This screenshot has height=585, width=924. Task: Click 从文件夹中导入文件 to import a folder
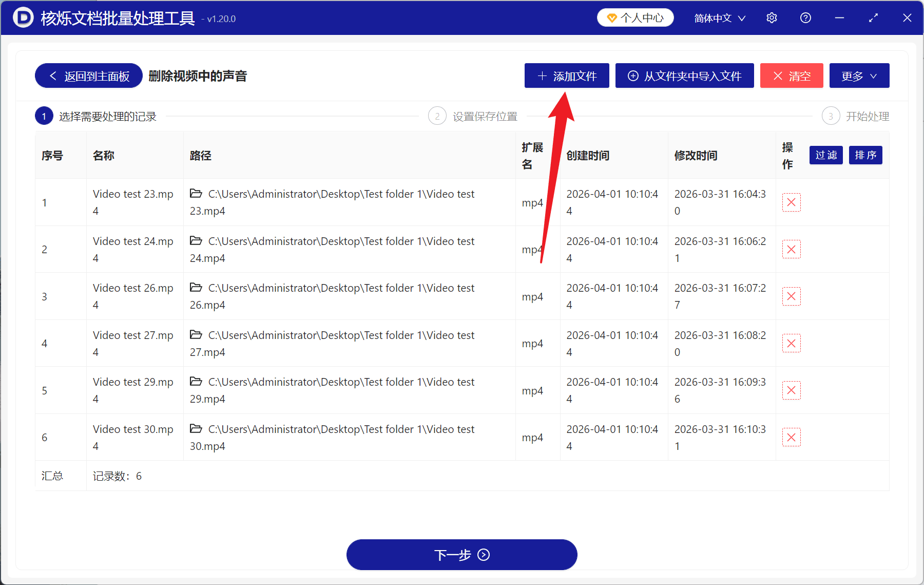[684, 76]
